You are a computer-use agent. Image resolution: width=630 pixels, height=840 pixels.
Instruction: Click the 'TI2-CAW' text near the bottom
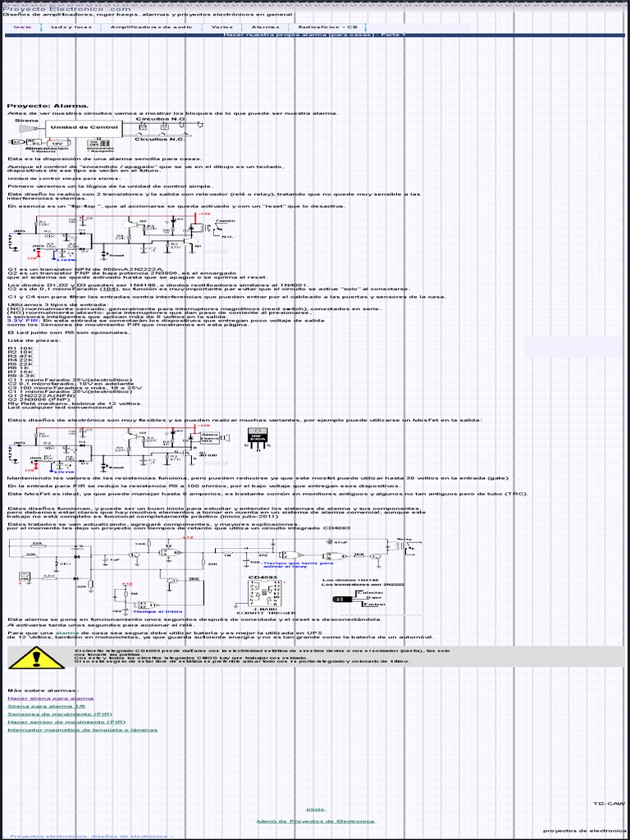point(609,804)
